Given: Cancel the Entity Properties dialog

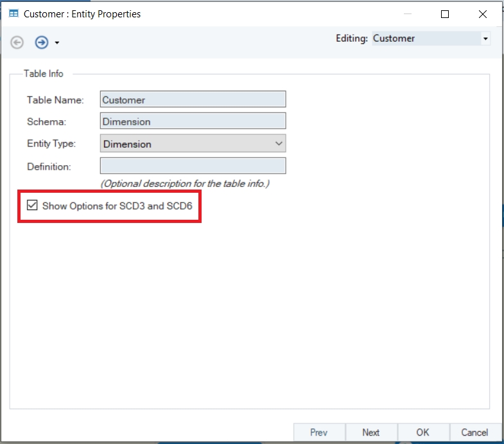Looking at the screenshot, I should click(474, 432).
